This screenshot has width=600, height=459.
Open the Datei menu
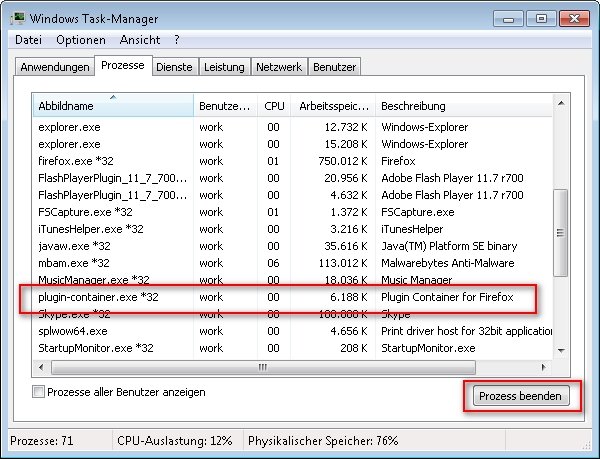(28, 40)
